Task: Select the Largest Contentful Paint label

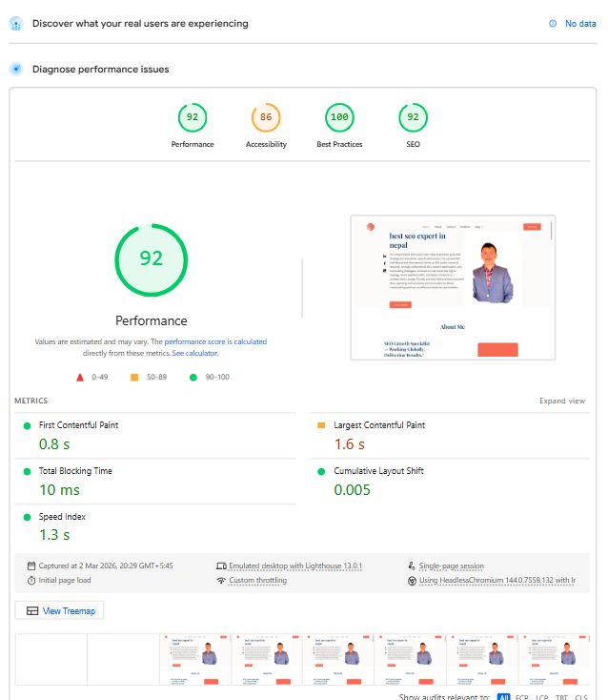Action: coord(379,425)
